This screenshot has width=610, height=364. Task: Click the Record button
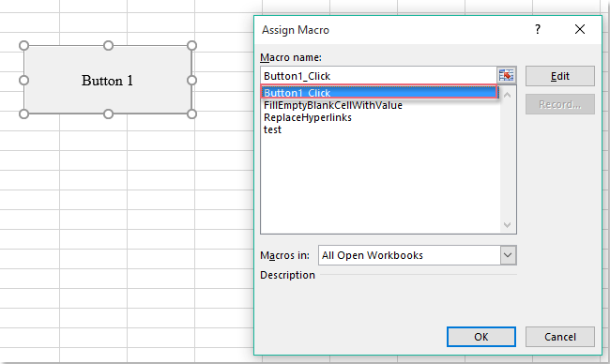click(560, 104)
